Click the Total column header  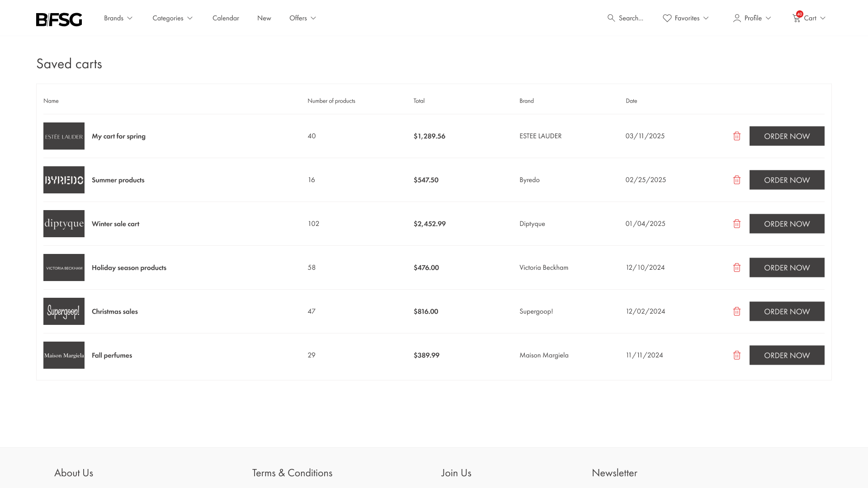419,101
